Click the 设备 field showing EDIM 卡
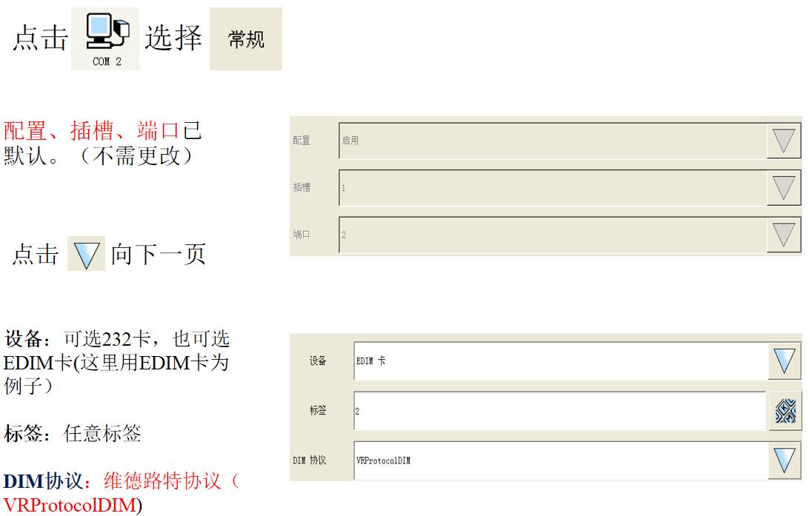The image size is (812, 516). [559, 361]
